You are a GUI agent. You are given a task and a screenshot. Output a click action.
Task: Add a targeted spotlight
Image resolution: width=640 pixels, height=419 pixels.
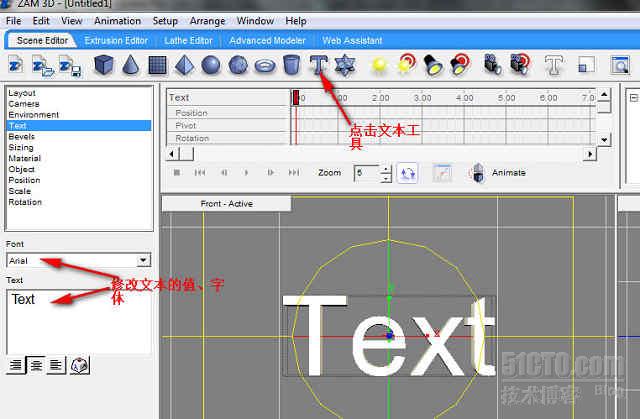pyautogui.click(x=460, y=65)
